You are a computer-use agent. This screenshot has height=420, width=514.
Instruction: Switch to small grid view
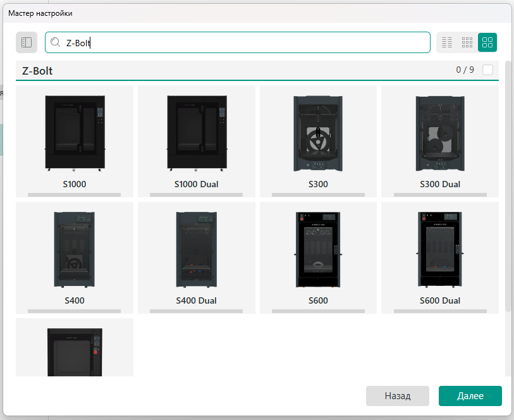pos(467,42)
